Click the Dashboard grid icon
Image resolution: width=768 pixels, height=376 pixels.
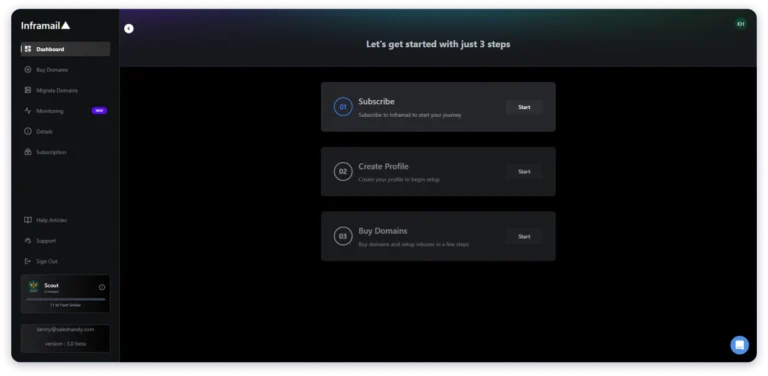tap(28, 49)
